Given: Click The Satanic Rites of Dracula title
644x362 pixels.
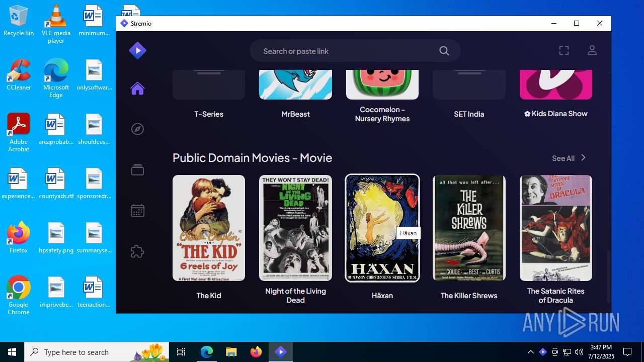Looking at the screenshot, I should pyautogui.click(x=556, y=296).
